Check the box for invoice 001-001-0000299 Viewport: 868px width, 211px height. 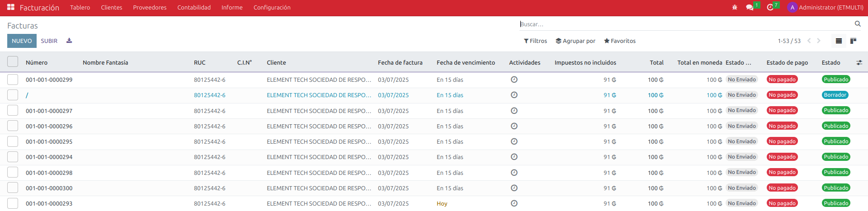[13, 80]
